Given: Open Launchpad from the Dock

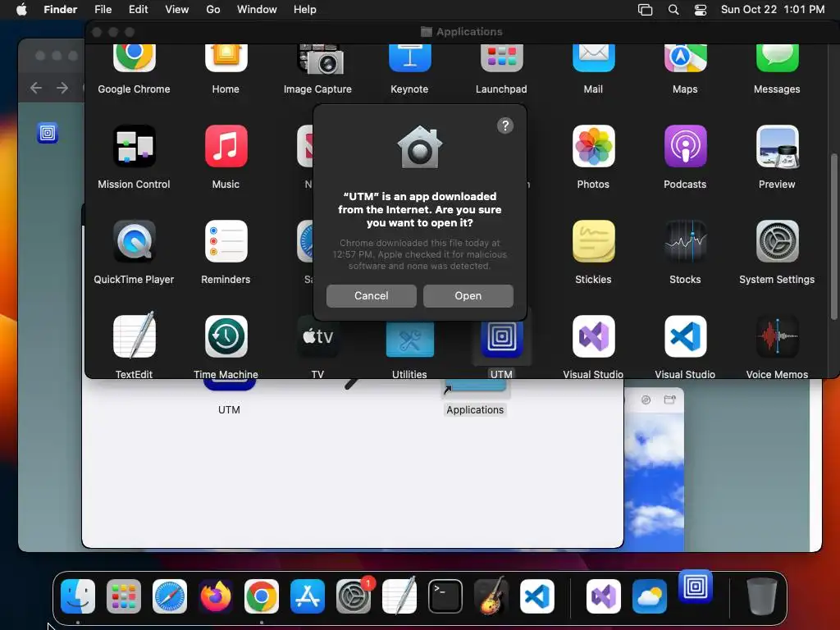Looking at the screenshot, I should tap(124, 596).
